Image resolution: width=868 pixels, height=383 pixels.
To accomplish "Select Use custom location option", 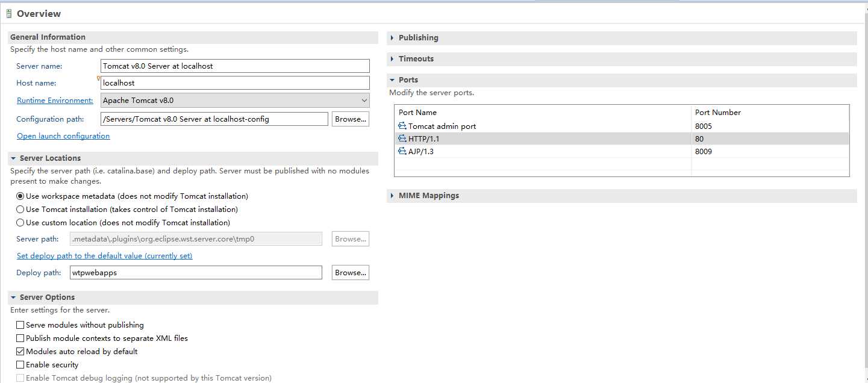I will [20, 222].
